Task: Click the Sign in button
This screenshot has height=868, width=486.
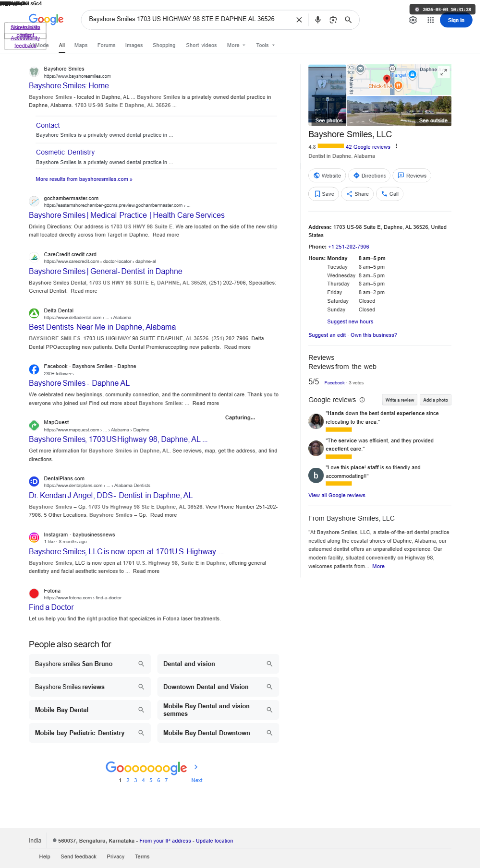Action: tap(456, 20)
